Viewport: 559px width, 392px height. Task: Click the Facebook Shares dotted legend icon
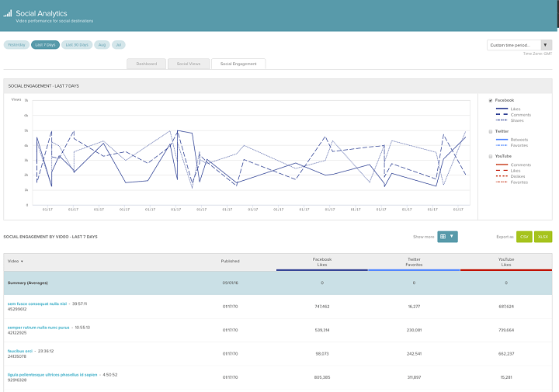pyautogui.click(x=502, y=120)
